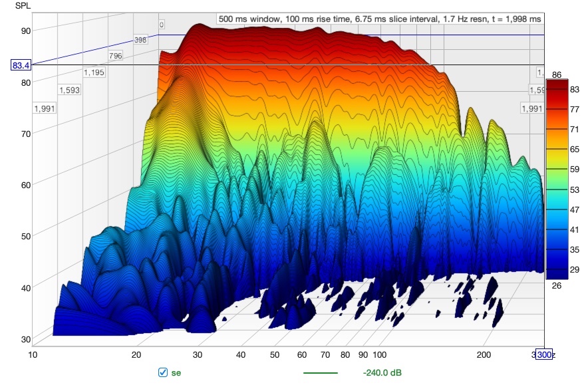Viewport: 588px width, 385px height.
Task: Click the 398 ms time slice marker
Action: click(140, 40)
